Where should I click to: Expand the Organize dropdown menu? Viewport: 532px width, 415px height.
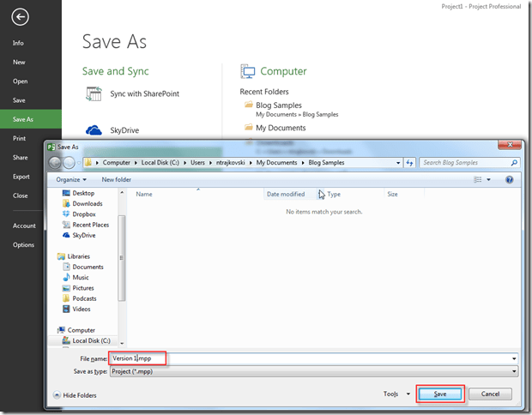pos(71,180)
